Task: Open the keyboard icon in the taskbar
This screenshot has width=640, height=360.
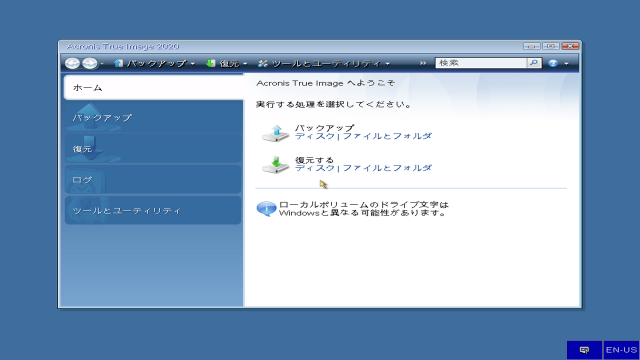Action: (584, 350)
